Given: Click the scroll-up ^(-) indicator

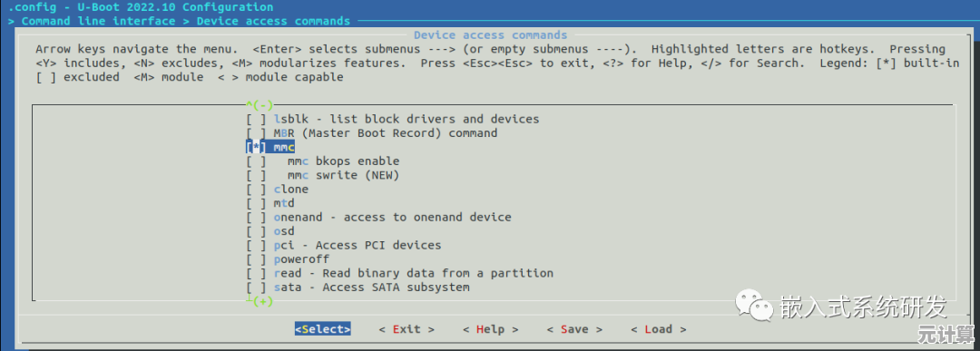Looking at the screenshot, I should point(260,105).
